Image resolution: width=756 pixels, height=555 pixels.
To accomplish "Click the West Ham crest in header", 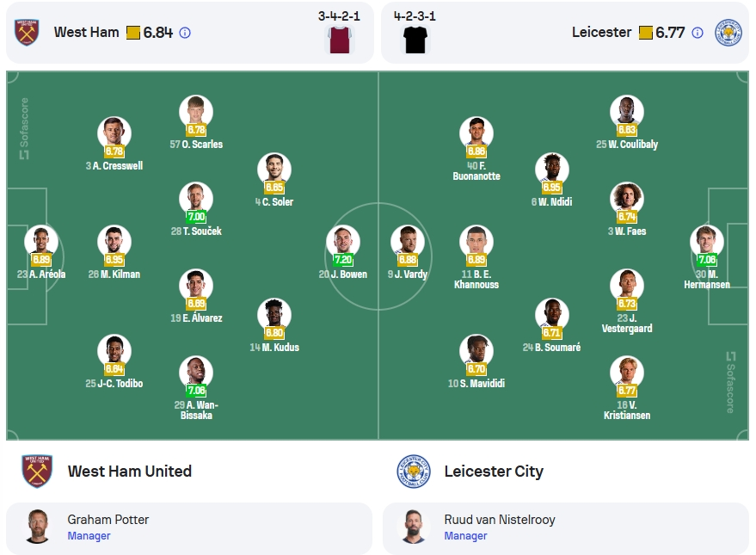I will 27,33.
